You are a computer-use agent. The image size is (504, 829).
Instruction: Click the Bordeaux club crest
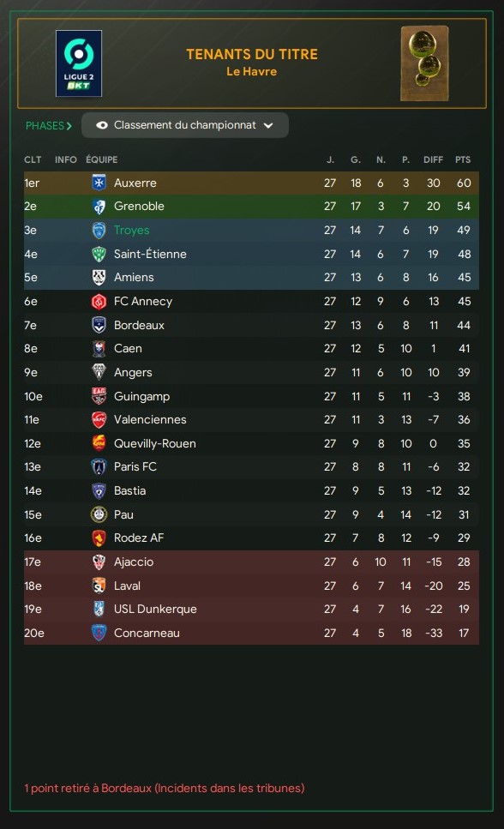click(x=99, y=325)
